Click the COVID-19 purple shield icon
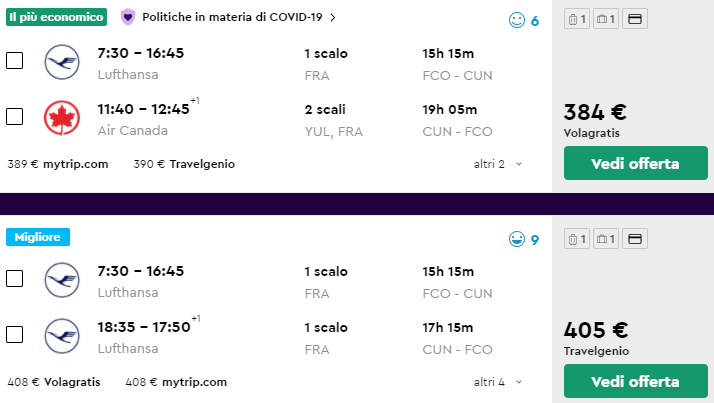This screenshot has width=714, height=403. pos(128,17)
